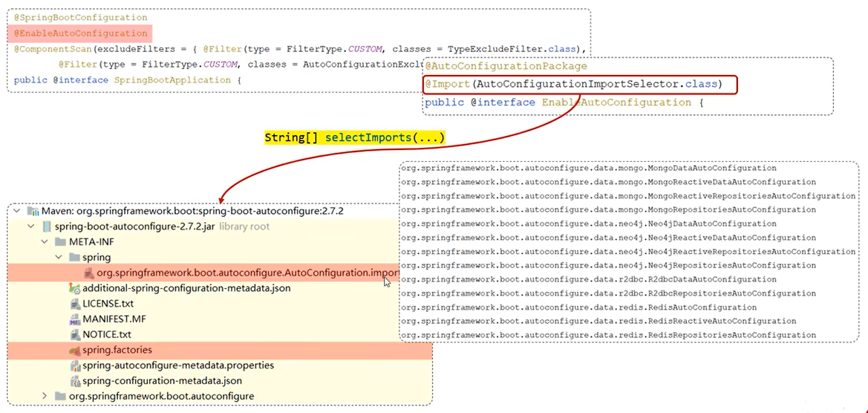Expand the org.springframework.boot.autoconfigure package
Image resolution: width=868 pixels, height=413 pixels.
click(45, 396)
